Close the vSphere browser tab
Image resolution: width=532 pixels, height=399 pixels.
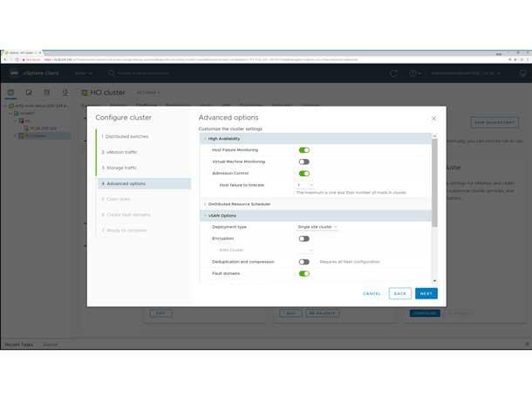[x=40, y=53]
